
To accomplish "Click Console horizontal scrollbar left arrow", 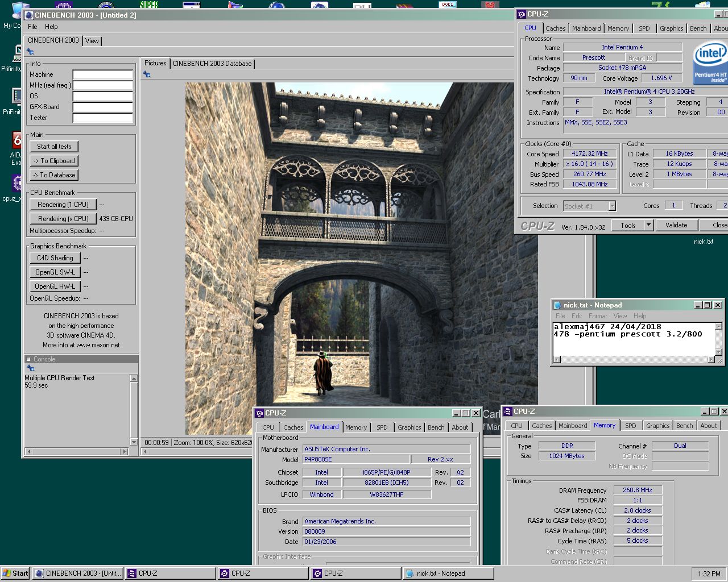I will tap(28, 451).
